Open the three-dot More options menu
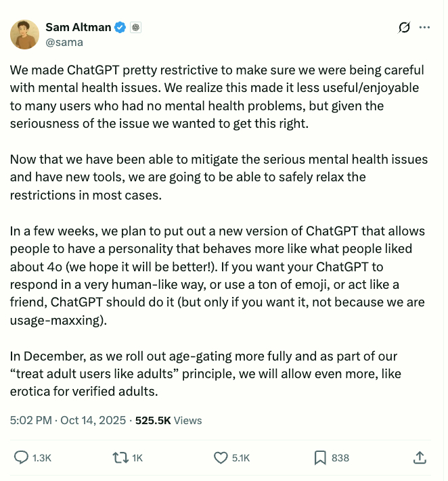The image size is (448, 481). click(425, 28)
